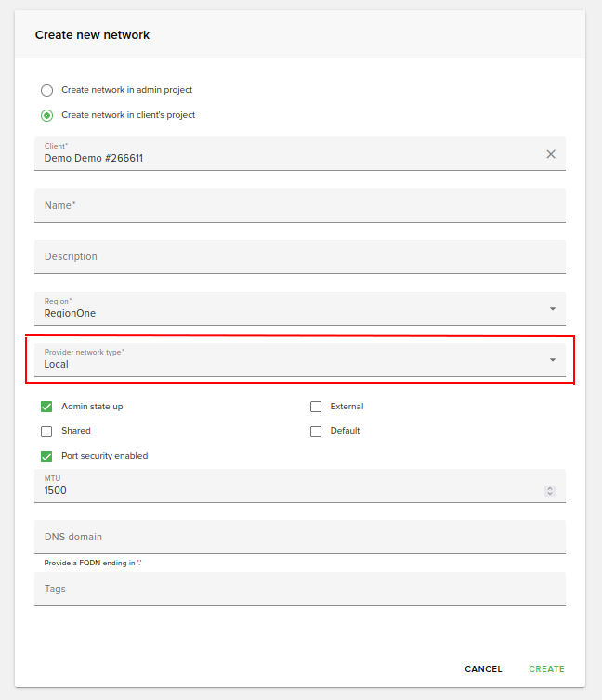The height and width of the screenshot is (700, 602).
Task: Focus the DNS domain input
Action: coord(299,537)
